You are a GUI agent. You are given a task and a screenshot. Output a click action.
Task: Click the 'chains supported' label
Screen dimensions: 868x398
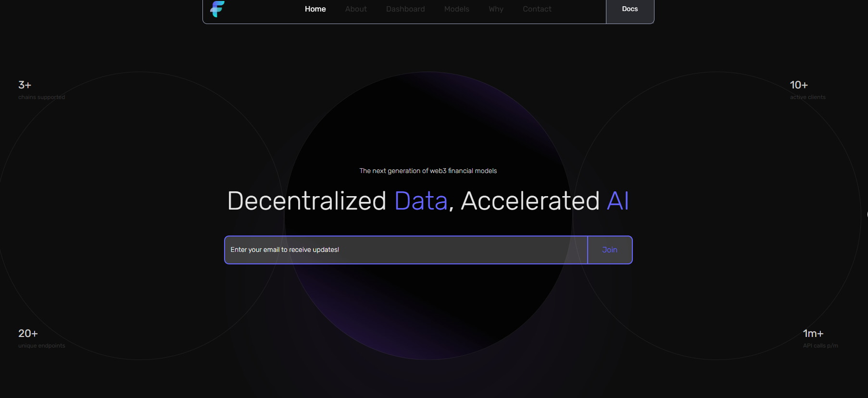pos(41,97)
